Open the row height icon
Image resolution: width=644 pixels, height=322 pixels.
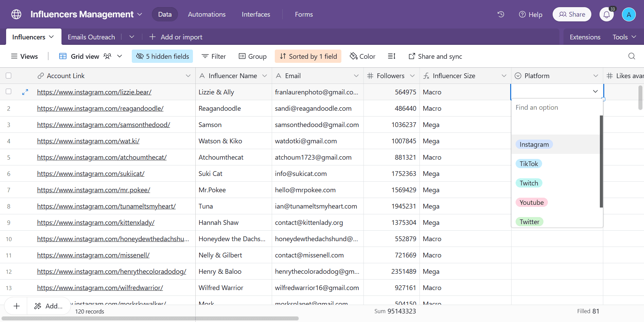pyautogui.click(x=392, y=56)
